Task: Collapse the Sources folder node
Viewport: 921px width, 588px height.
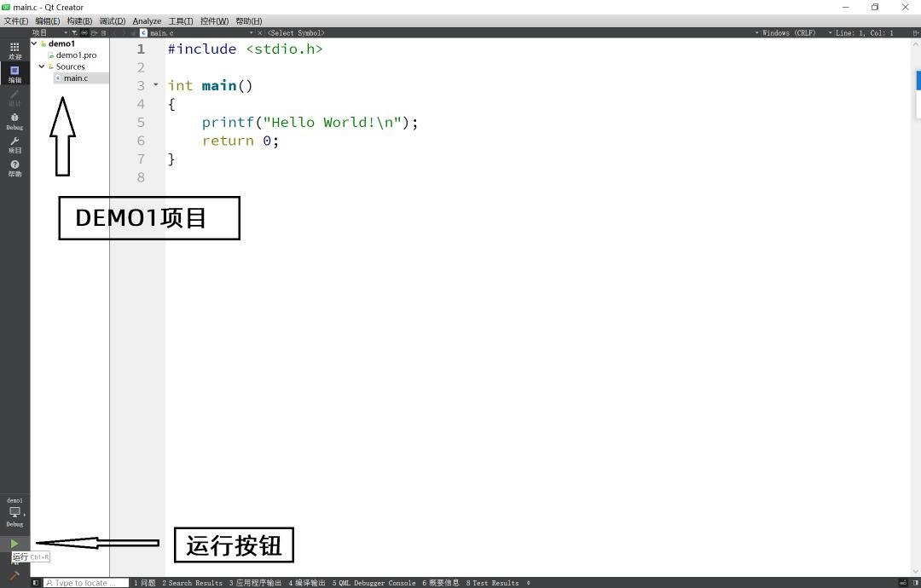Action: coord(41,66)
